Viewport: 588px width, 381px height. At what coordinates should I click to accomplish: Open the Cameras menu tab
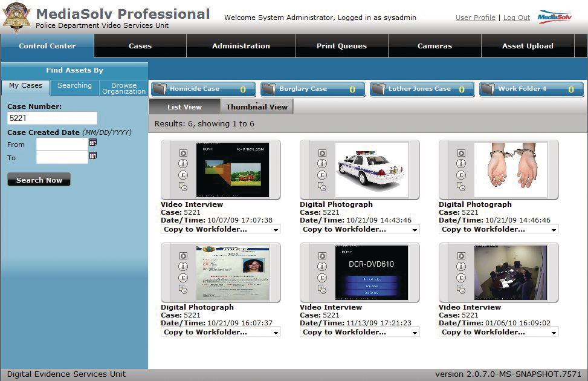(435, 46)
